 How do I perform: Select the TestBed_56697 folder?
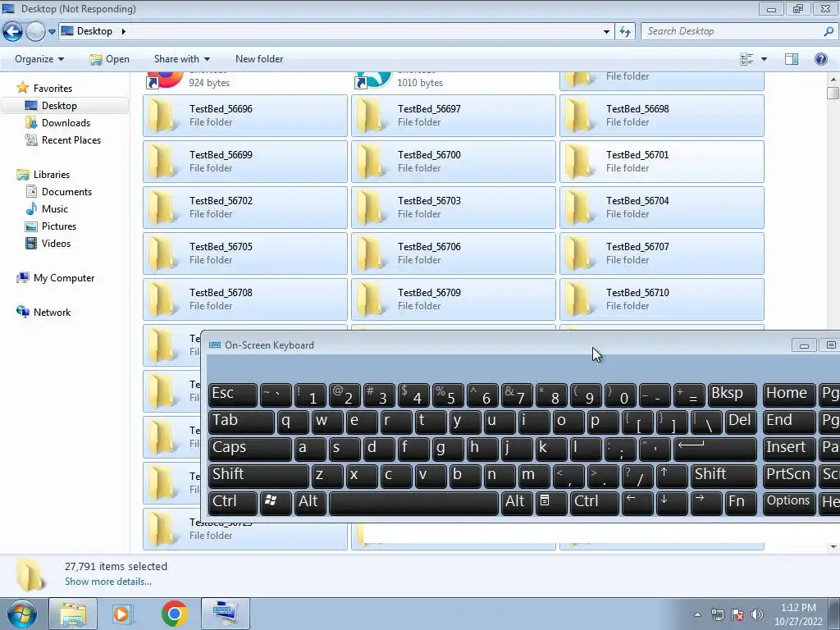453,115
